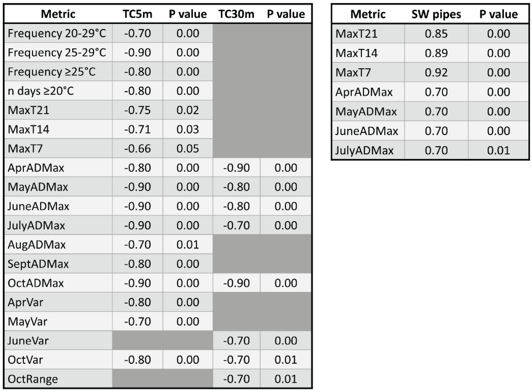
Task: Click the SW pipes column header
Action: [436, 14]
